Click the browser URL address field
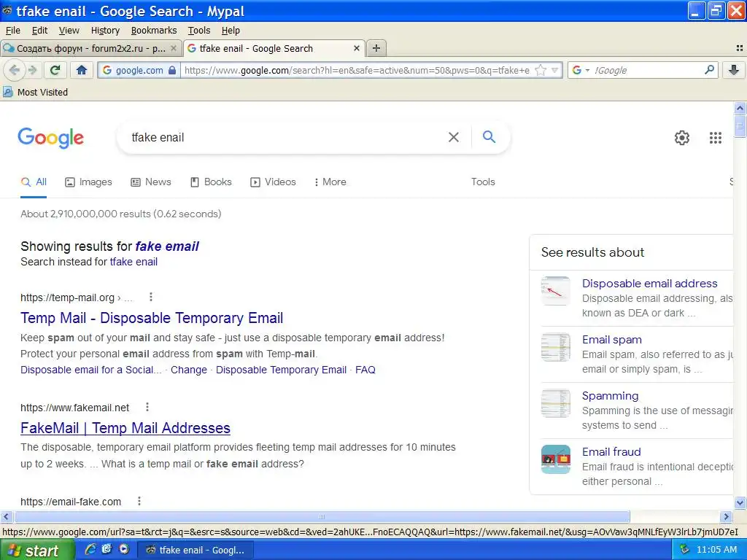 pos(357,71)
